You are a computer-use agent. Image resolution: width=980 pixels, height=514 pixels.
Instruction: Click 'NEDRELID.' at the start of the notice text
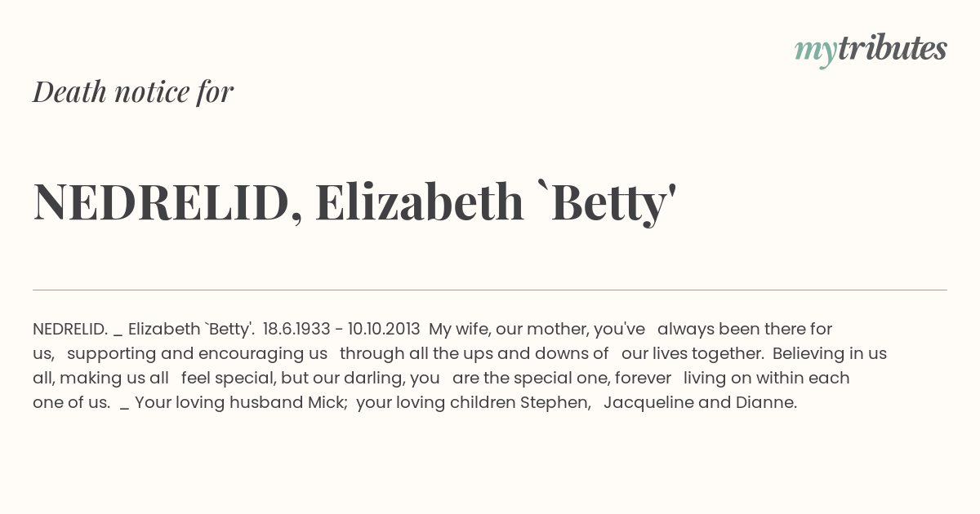tap(70, 329)
